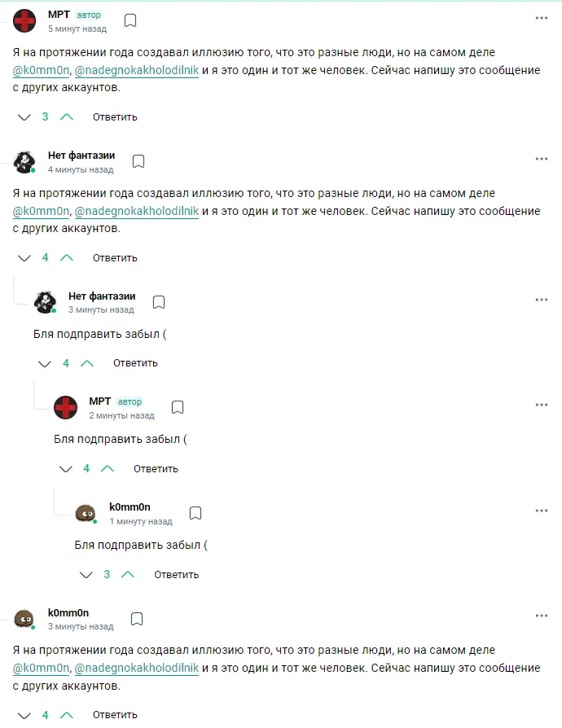Open three-dot menu of МРТ reply 2 minutes ago
This screenshot has height=728, width=562.
[x=542, y=405]
